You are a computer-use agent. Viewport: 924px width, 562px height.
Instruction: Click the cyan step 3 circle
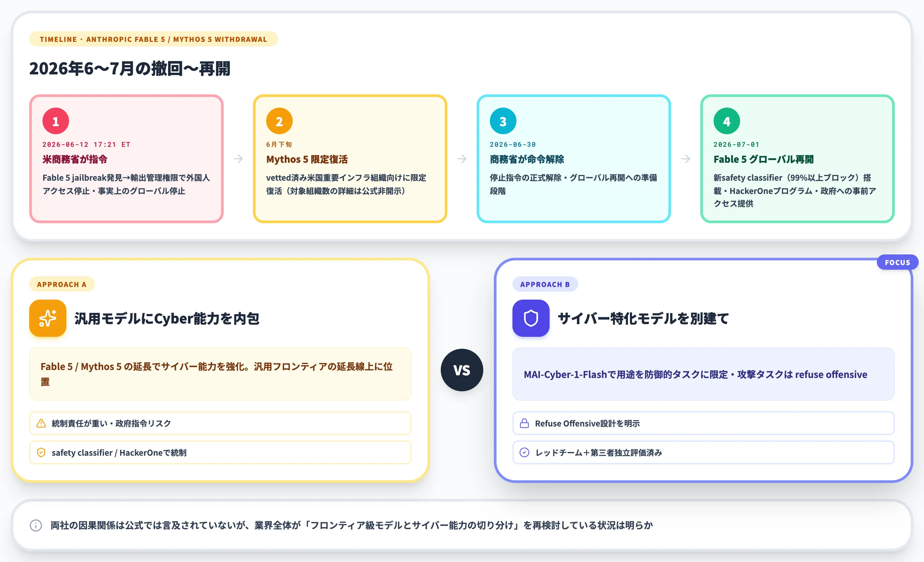coord(503,121)
